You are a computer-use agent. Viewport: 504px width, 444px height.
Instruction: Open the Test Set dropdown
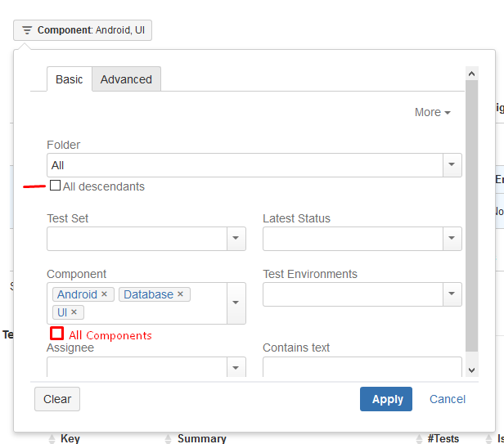[236, 239]
